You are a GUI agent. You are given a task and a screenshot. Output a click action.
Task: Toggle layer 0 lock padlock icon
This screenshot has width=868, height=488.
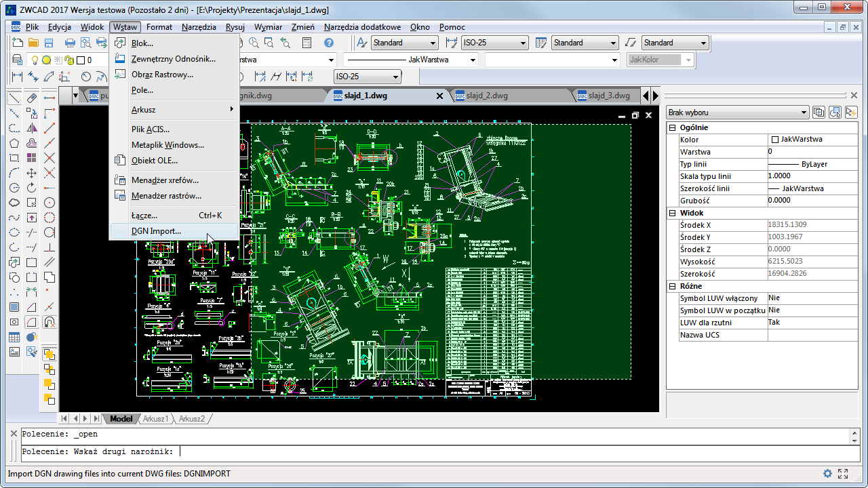(69, 60)
